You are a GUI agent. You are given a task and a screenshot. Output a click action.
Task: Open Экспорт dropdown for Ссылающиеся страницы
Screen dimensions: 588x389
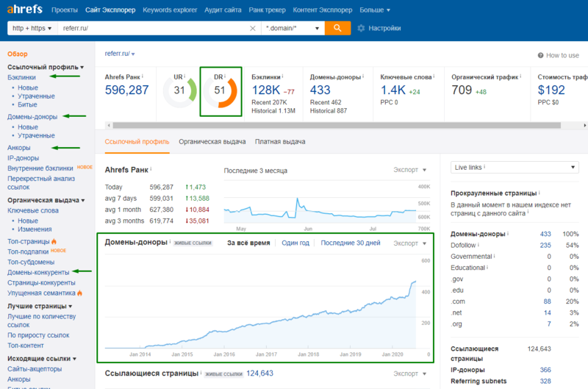pos(410,374)
